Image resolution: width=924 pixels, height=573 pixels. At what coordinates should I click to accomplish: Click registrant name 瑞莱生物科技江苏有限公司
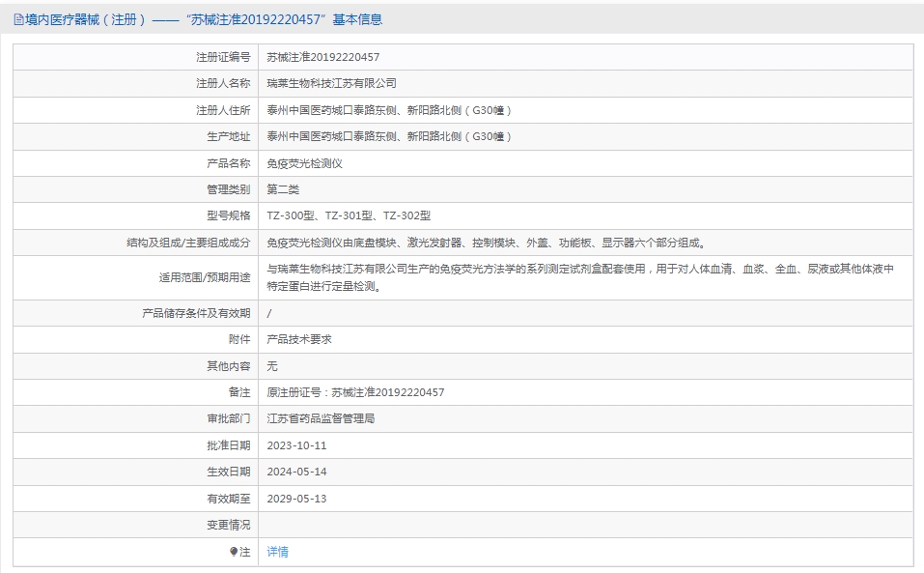point(332,84)
